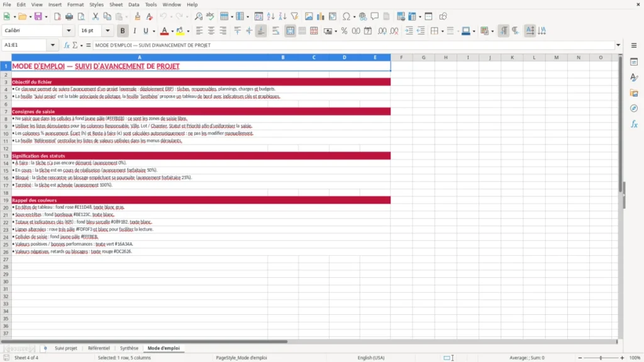
Task: Copy the selection to the clipboard
Action: pyautogui.click(x=107, y=16)
